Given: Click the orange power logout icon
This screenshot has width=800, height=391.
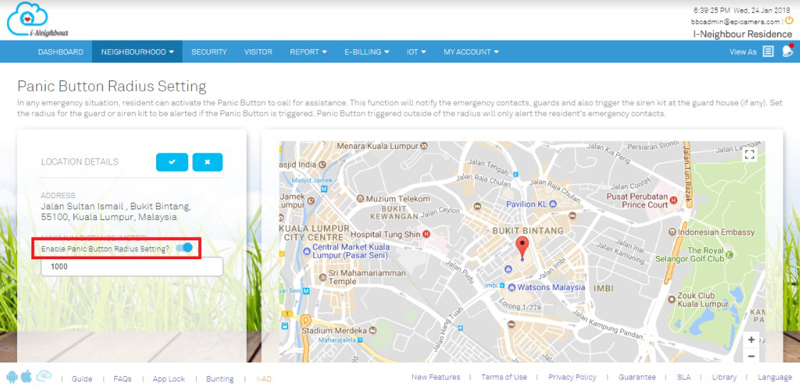Looking at the screenshot, I should click(x=788, y=21).
